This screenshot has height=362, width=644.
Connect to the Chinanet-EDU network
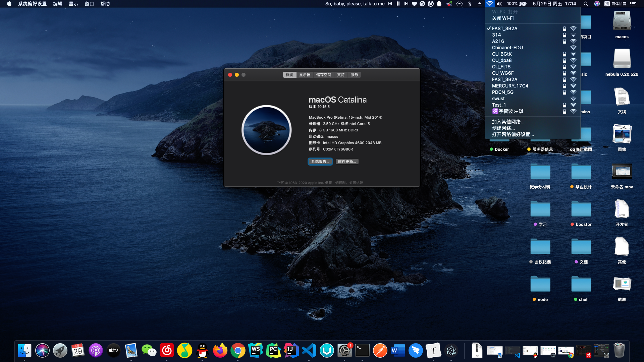[507, 48]
